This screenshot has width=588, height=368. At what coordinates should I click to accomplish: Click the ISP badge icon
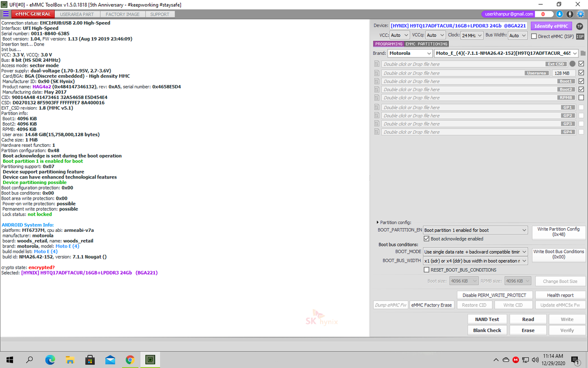(580, 36)
